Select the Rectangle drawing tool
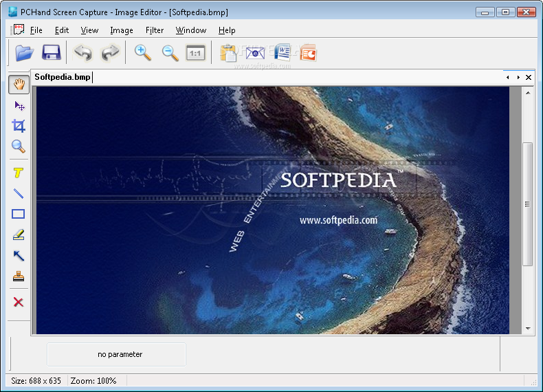Image resolution: width=543 pixels, height=392 pixels. 19,214
